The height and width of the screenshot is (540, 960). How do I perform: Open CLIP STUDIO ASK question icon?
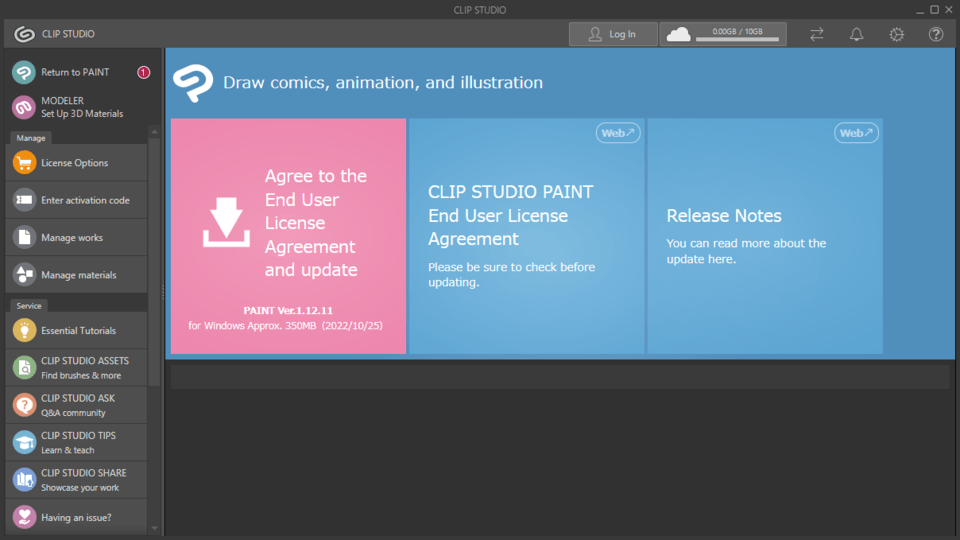24,405
